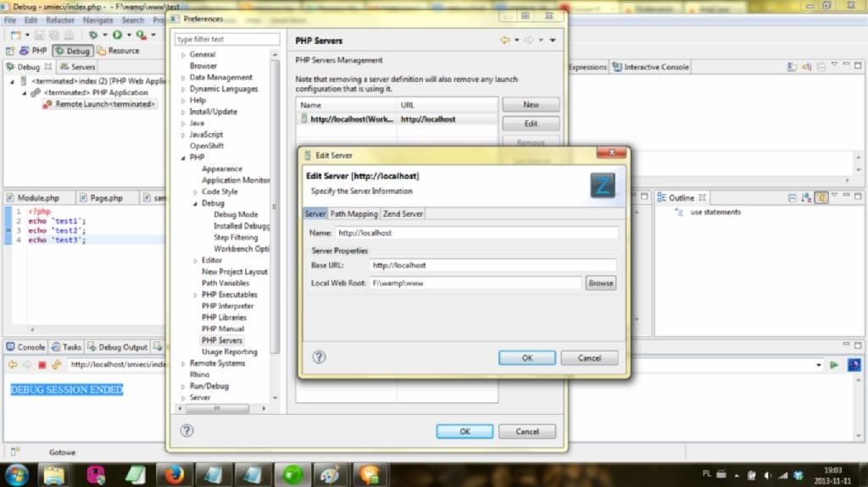Click the server Name input field
Image resolution: width=868 pixels, height=487 pixels.
476,233
